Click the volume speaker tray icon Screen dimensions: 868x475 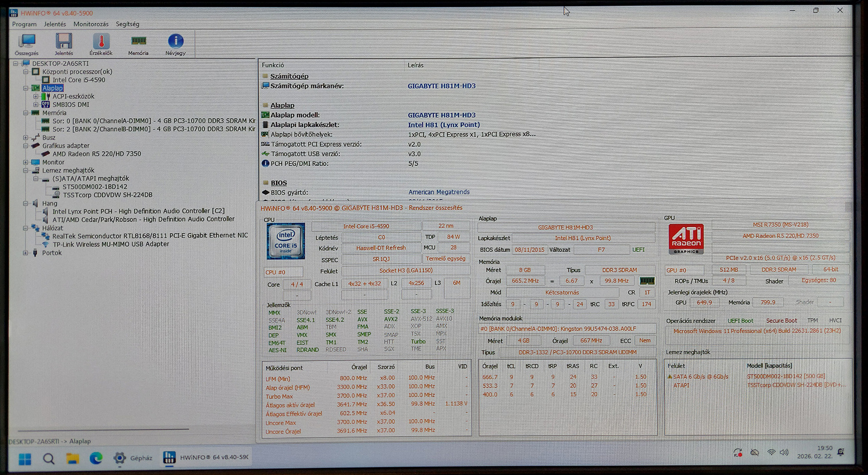click(784, 452)
